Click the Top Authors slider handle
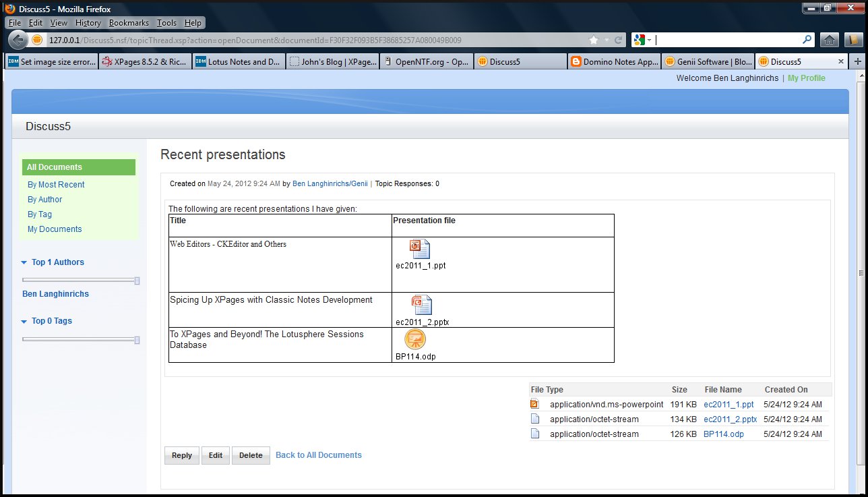Screen dimensions: 868x497 click(137, 280)
